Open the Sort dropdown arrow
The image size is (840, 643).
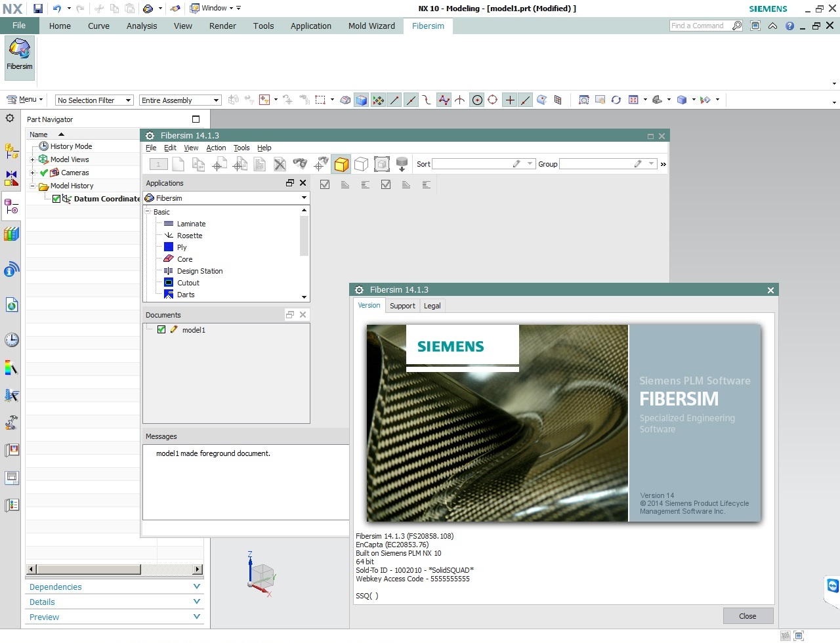pos(530,164)
